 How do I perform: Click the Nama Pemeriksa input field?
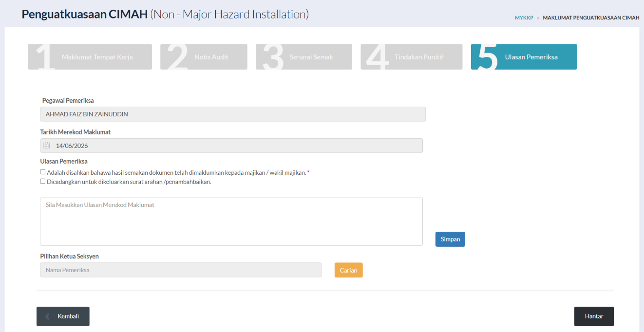[x=181, y=270]
